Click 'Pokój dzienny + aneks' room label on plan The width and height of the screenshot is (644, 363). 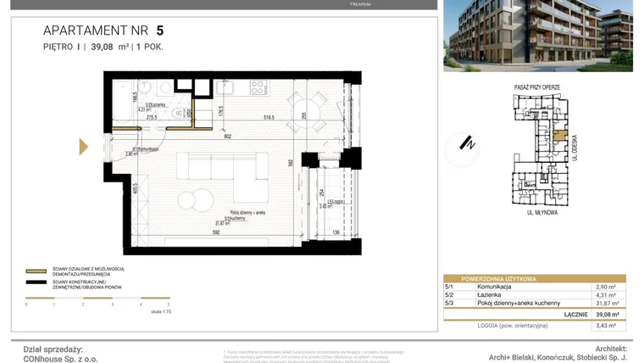click(x=247, y=213)
